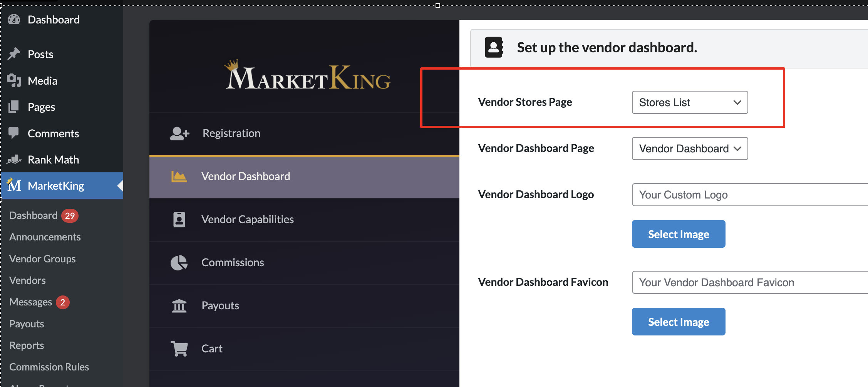Open the Rank Math menu item

(62, 160)
